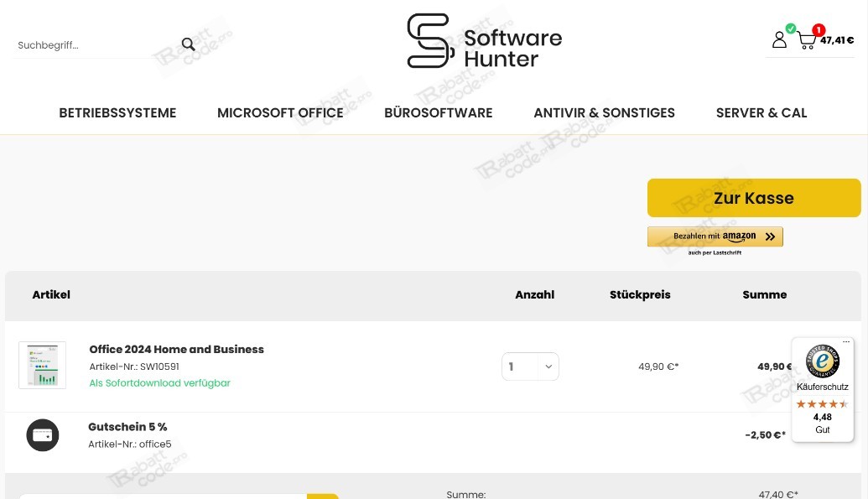Open the Server & CAL menu
Screen dimensions: 868x499
click(761, 113)
